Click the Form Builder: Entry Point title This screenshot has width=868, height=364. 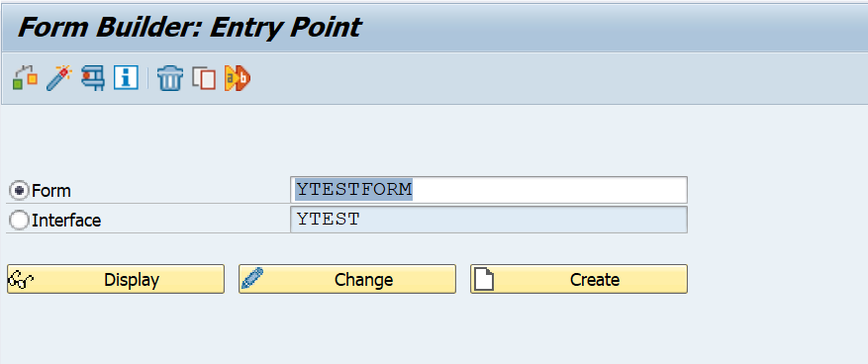click(x=189, y=27)
